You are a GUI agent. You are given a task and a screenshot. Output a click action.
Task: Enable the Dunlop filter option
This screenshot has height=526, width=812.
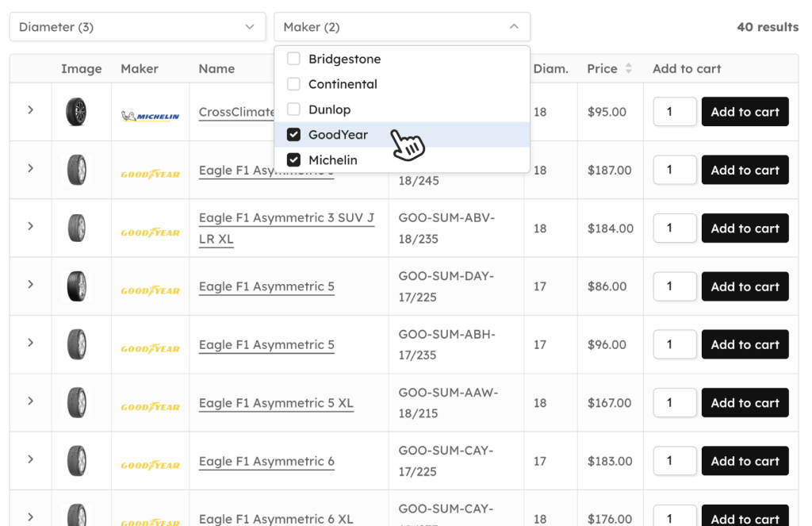[293, 109]
